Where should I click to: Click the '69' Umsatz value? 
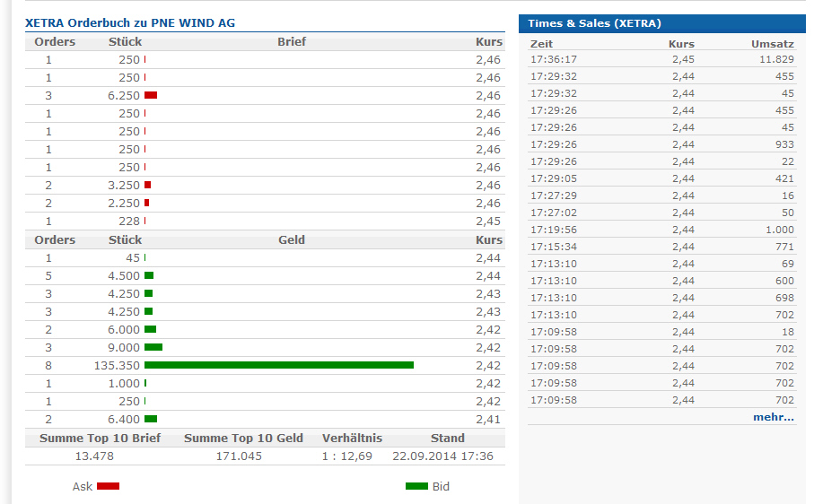click(788, 264)
